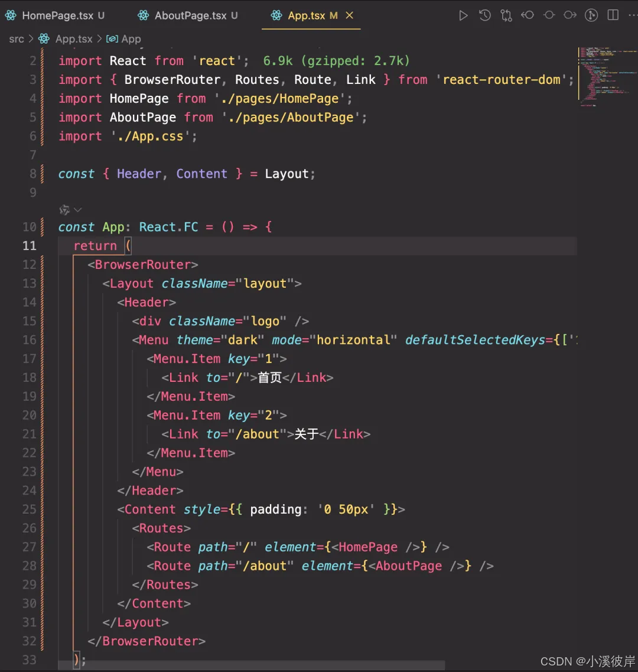This screenshot has height=672, width=638.
Task: Click the '6.9k (gzipped: 2.7k)' import cost text
Action: tap(336, 61)
